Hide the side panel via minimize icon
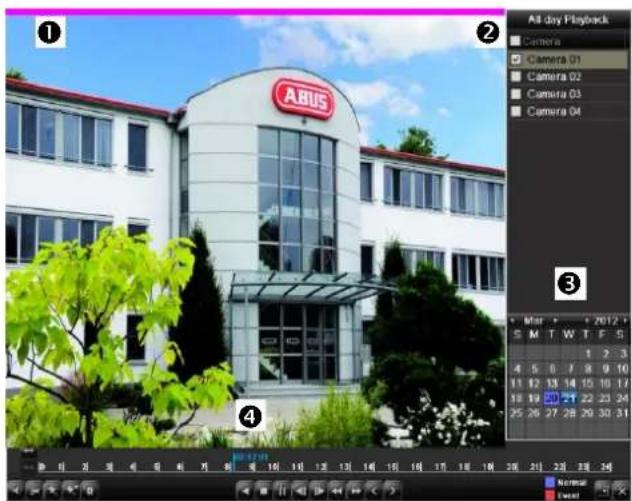This screenshot has height=501, width=632. click(x=603, y=491)
